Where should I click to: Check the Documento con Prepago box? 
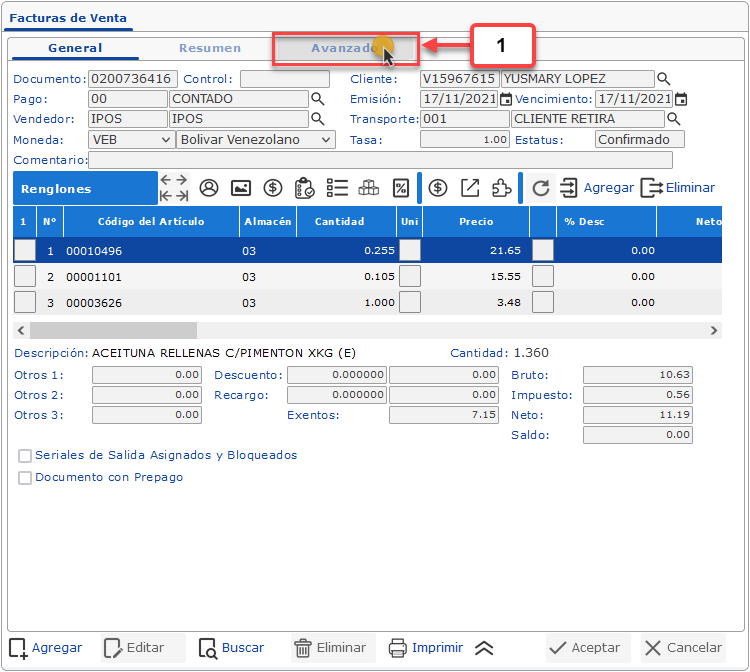(25, 478)
